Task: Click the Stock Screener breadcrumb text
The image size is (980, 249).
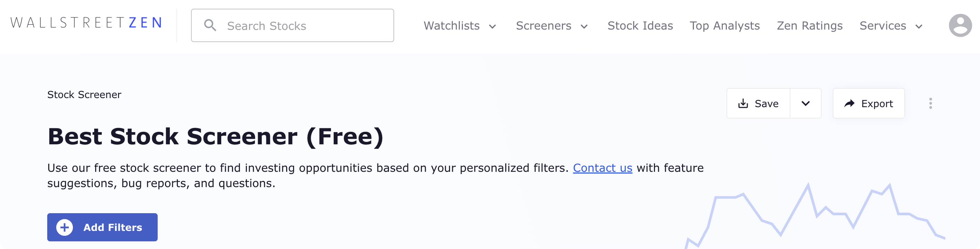Action: pyautogui.click(x=84, y=95)
